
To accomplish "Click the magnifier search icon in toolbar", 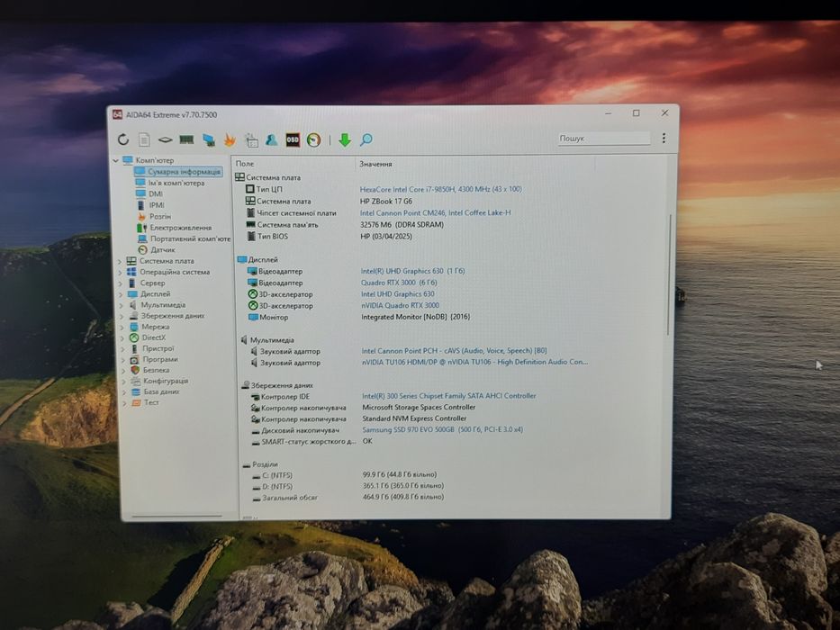I will [366, 139].
